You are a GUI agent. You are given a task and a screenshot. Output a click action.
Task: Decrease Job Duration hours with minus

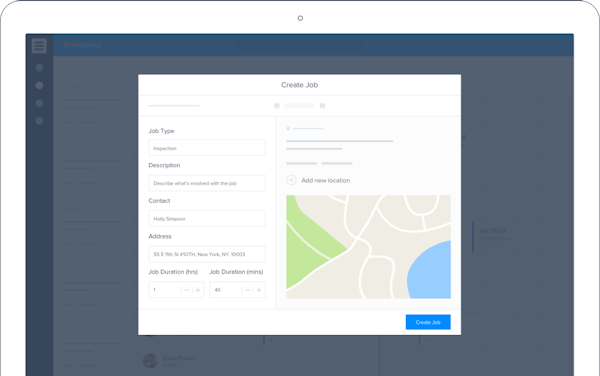[187, 290]
